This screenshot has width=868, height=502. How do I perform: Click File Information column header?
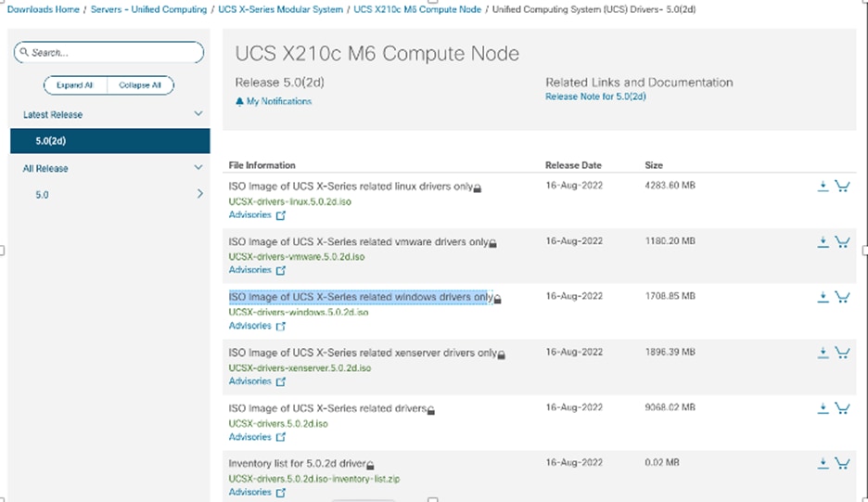(262, 165)
